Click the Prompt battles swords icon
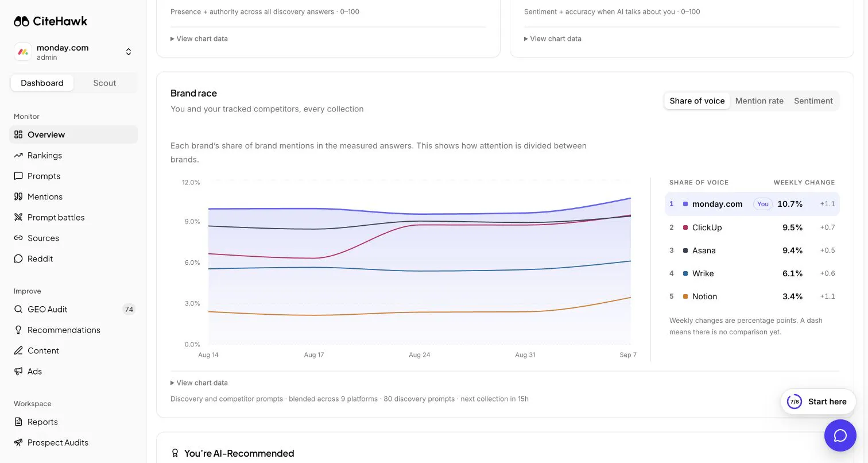Viewport: 868px width, 463px height. point(18,217)
